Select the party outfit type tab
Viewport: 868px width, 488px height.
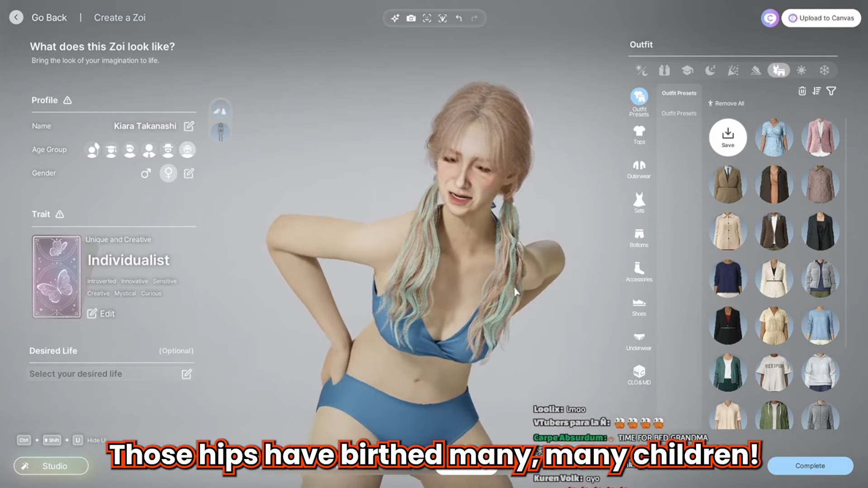[733, 71]
